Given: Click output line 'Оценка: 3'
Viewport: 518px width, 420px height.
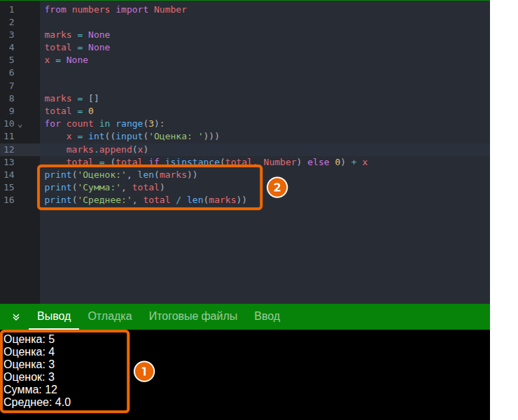Looking at the screenshot, I should [x=29, y=364].
